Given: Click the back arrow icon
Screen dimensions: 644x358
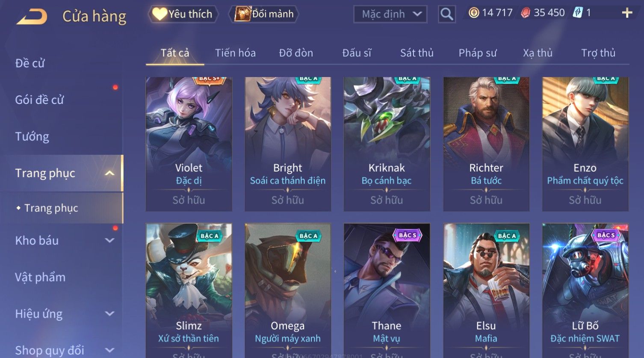Looking at the screenshot, I should pos(32,17).
